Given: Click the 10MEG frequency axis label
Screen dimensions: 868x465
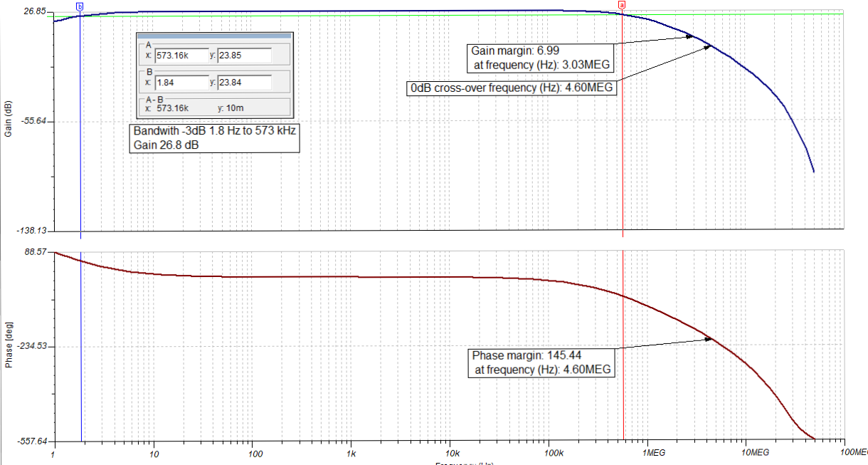Looking at the screenshot, I should click(755, 453).
